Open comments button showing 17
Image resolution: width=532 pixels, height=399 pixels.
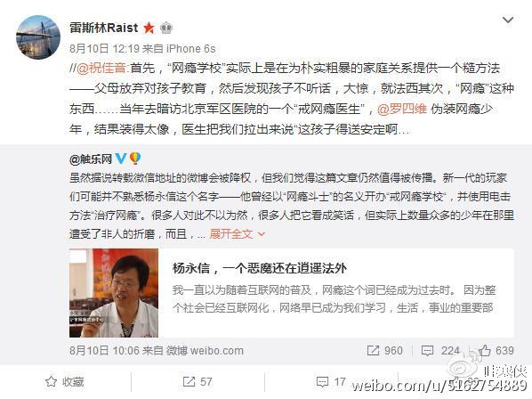[x=331, y=382]
